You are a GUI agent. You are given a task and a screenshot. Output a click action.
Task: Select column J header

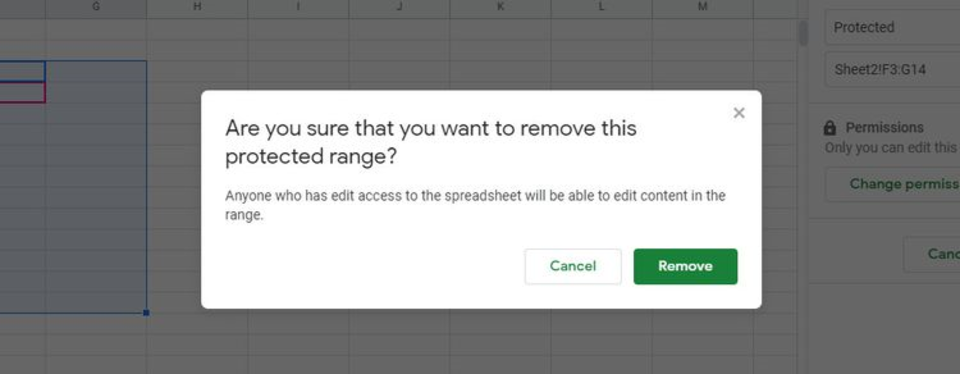(399, 7)
